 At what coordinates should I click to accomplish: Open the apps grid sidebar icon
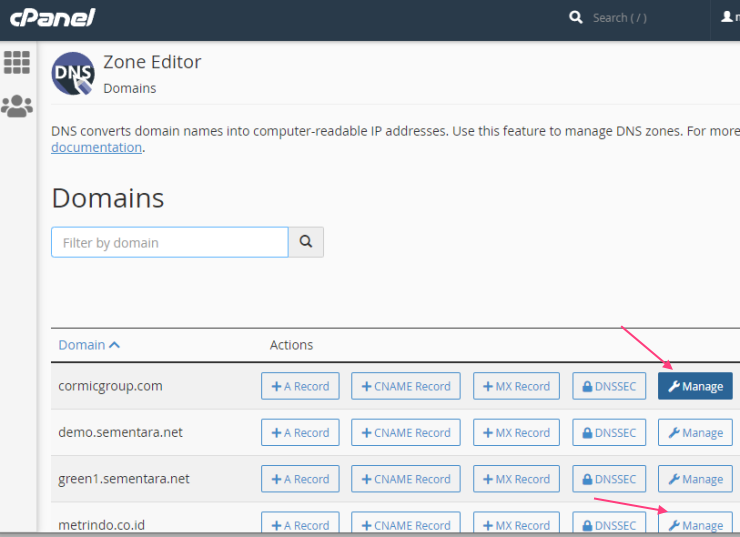pos(17,62)
